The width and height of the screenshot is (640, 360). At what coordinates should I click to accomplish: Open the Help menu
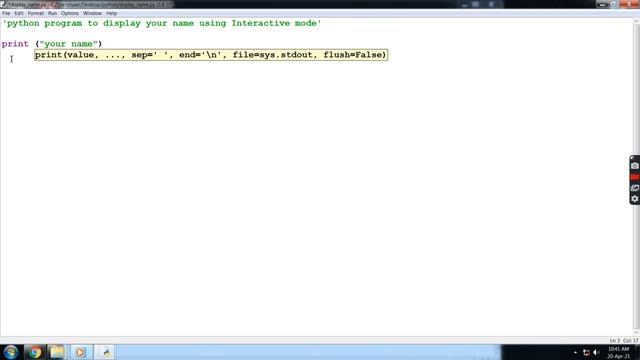click(111, 13)
